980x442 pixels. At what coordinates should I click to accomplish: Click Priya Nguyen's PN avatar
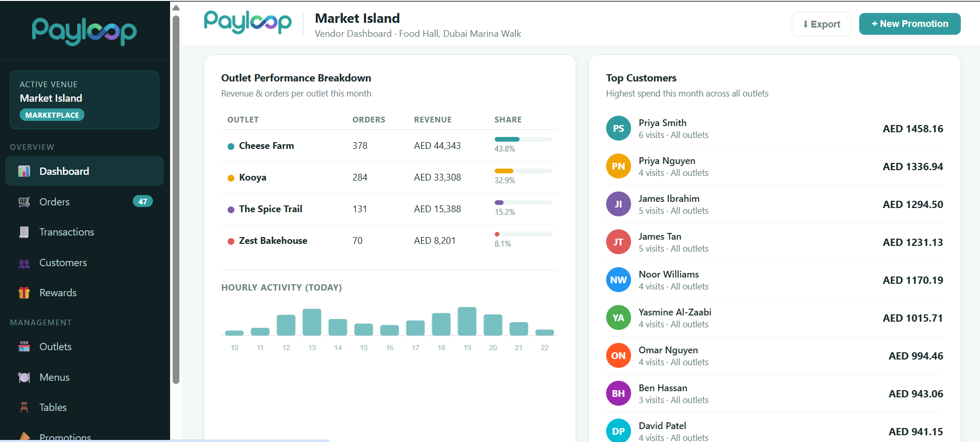(x=619, y=166)
